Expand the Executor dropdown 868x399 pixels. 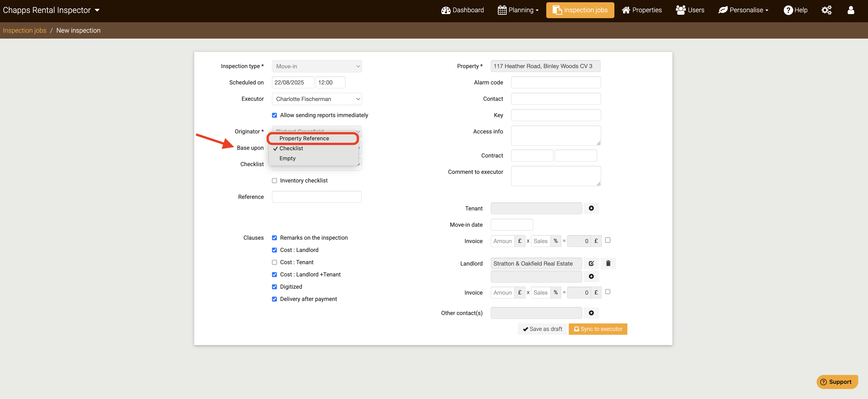[316, 99]
